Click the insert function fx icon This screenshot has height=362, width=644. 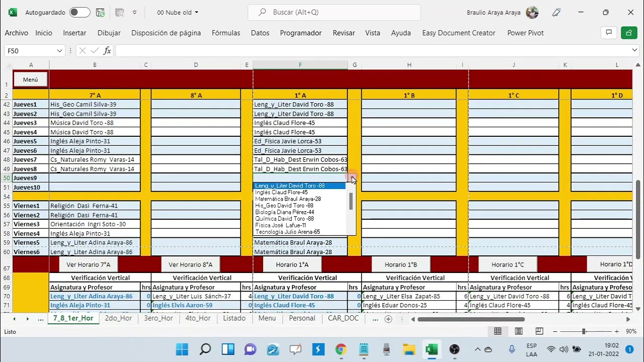coord(107,51)
